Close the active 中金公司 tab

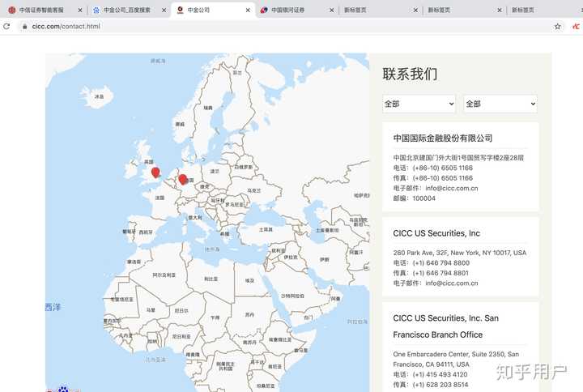pyautogui.click(x=248, y=11)
